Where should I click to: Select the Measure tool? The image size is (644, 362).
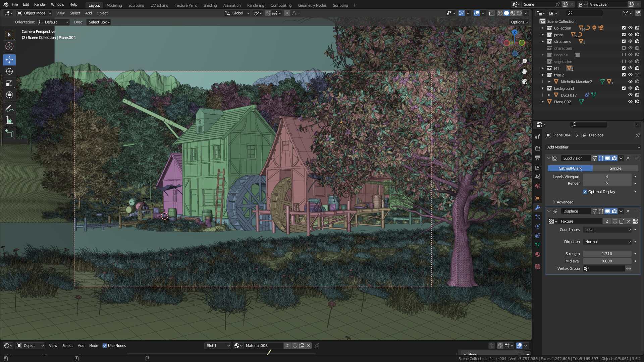9,121
